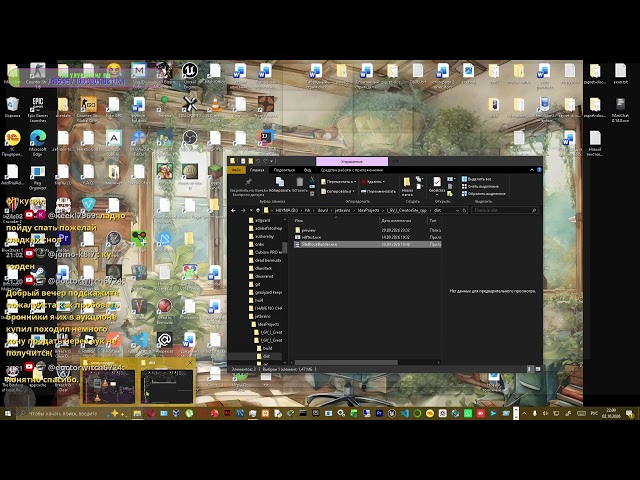This screenshot has width=640, height=480.
Task: Click the Cut scissors icon in ribbon
Action: point(312,179)
